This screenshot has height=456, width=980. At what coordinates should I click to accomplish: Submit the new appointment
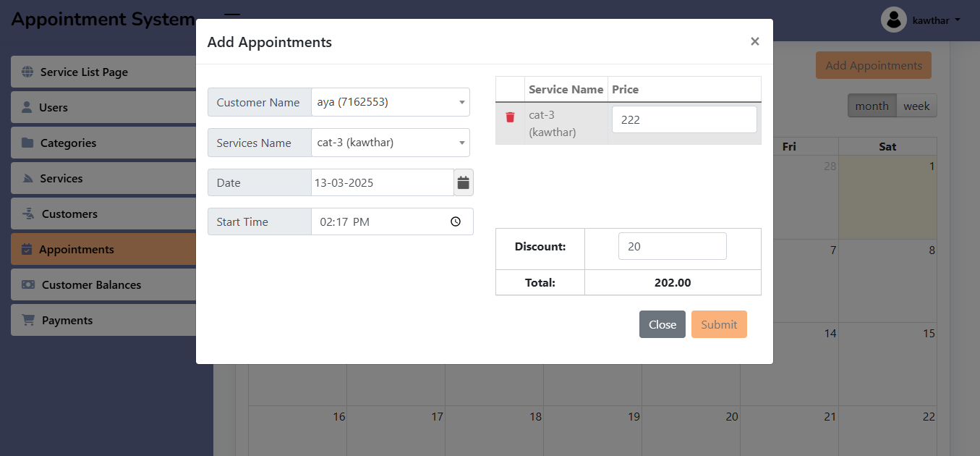point(718,324)
